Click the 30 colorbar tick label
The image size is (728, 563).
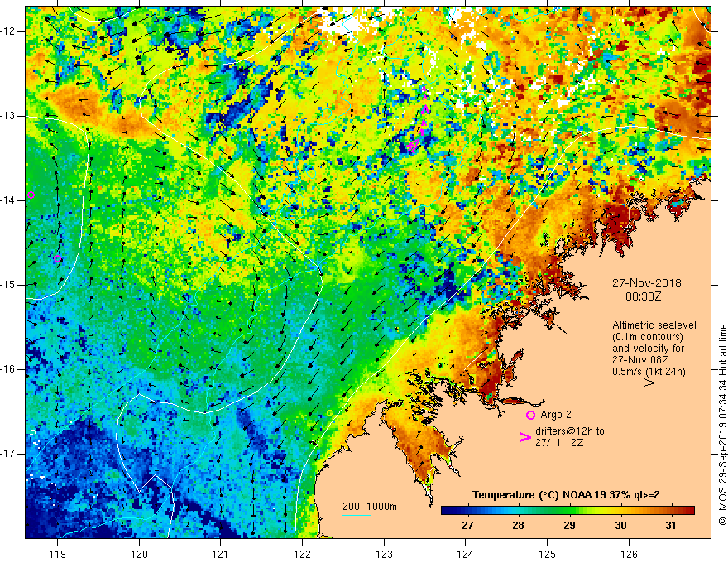(620, 526)
